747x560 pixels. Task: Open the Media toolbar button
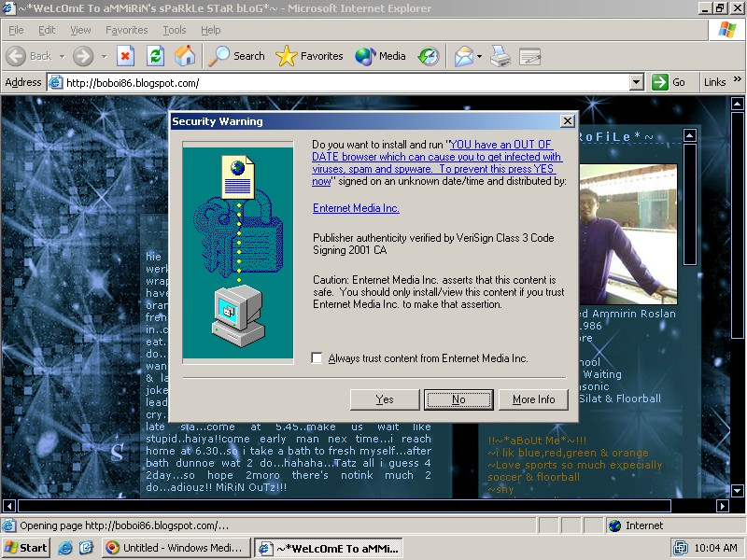380,56
